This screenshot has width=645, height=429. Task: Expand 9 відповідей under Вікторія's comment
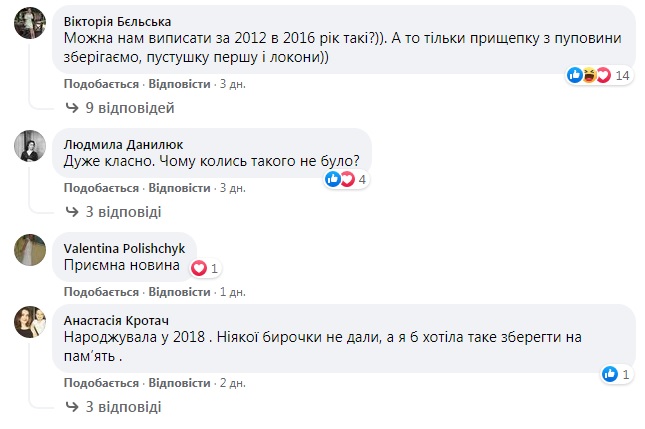coord(120,107)
